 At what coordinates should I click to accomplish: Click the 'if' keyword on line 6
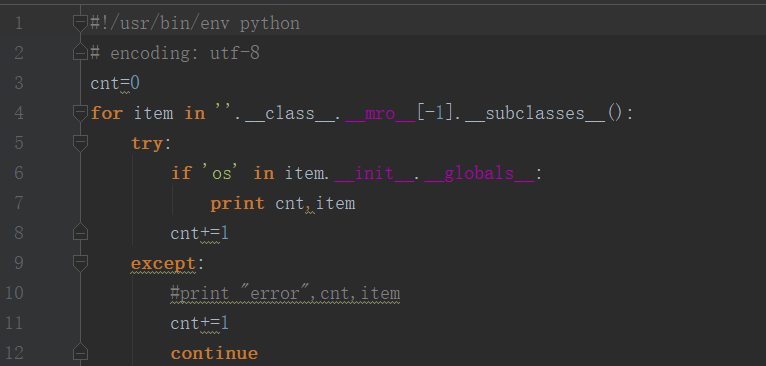pyautogui.click(x=181, y=173)
